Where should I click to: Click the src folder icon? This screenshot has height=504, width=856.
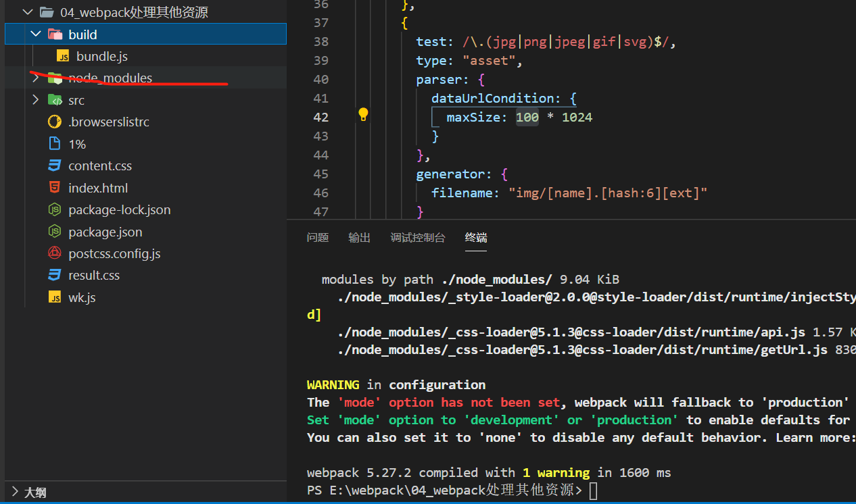pyautogui.click(x=55, y=100)
